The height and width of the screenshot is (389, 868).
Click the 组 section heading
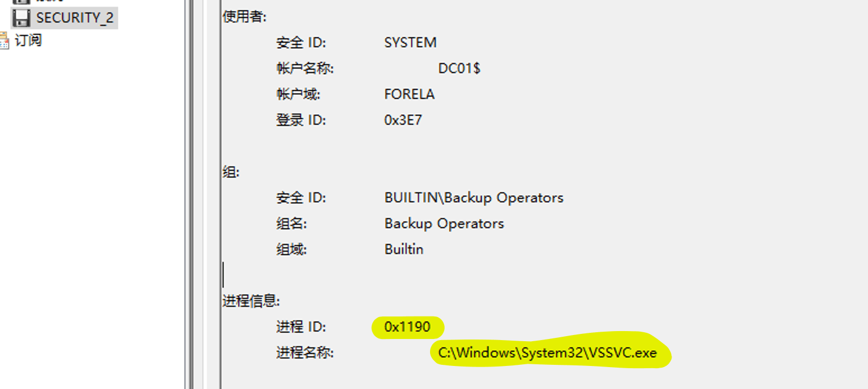click(231, 172)
